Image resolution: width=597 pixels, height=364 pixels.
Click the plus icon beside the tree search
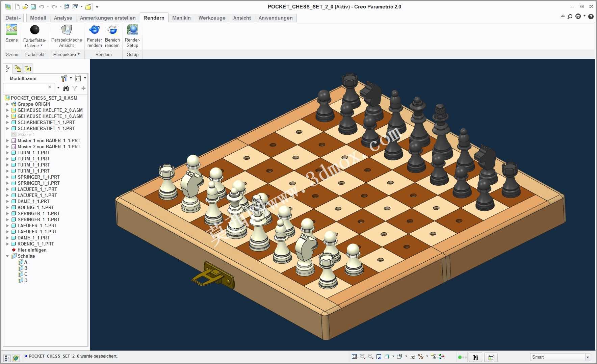[x=83, y=88]
